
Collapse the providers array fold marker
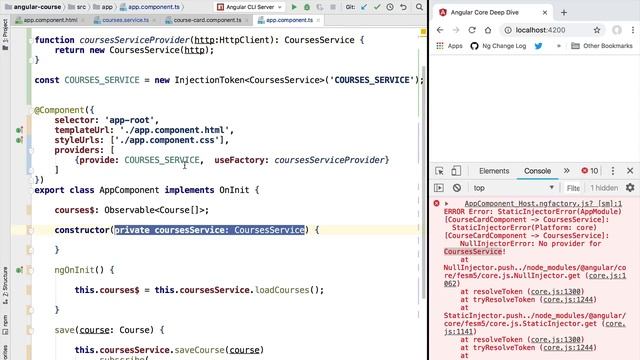tap(30, 150)
